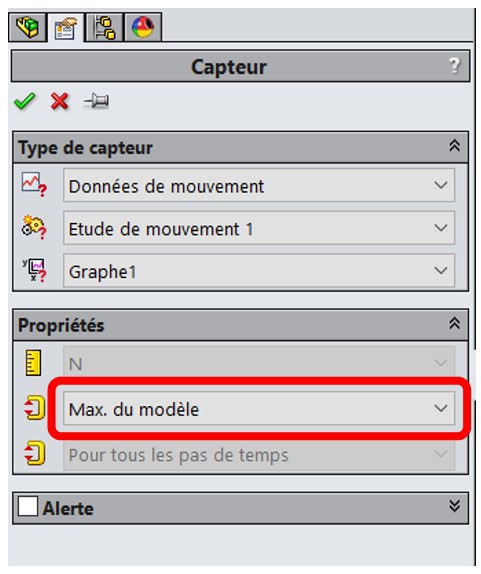Confirm sensor with the green checkmark
Screen dimensions: 481x574
coord(25,101)
